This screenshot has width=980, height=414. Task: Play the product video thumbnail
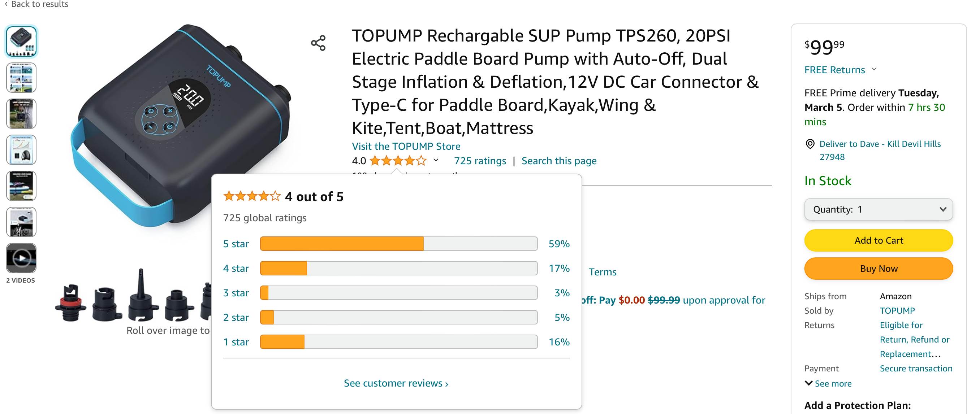coord(21,258)
